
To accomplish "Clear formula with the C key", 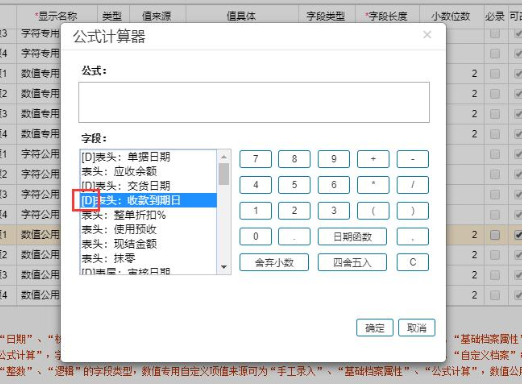I will point(413,262).
